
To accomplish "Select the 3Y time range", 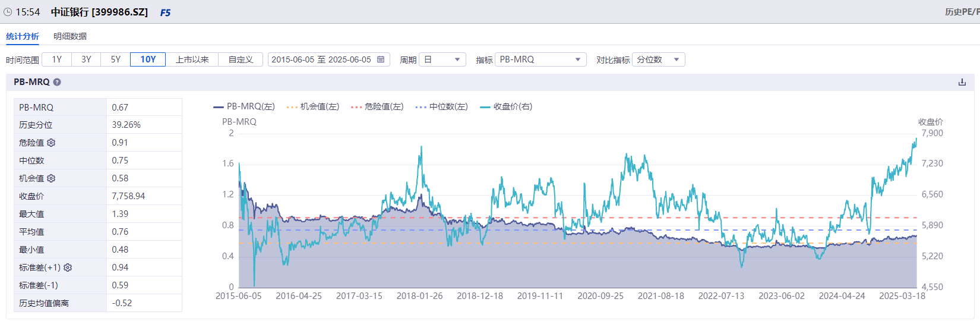I will pyautogui.click(x=86, y=59).
